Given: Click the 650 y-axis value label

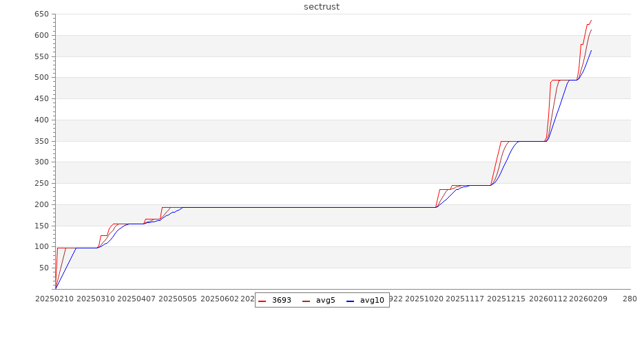Looking at the screenshot, I should tap(41, 14).
